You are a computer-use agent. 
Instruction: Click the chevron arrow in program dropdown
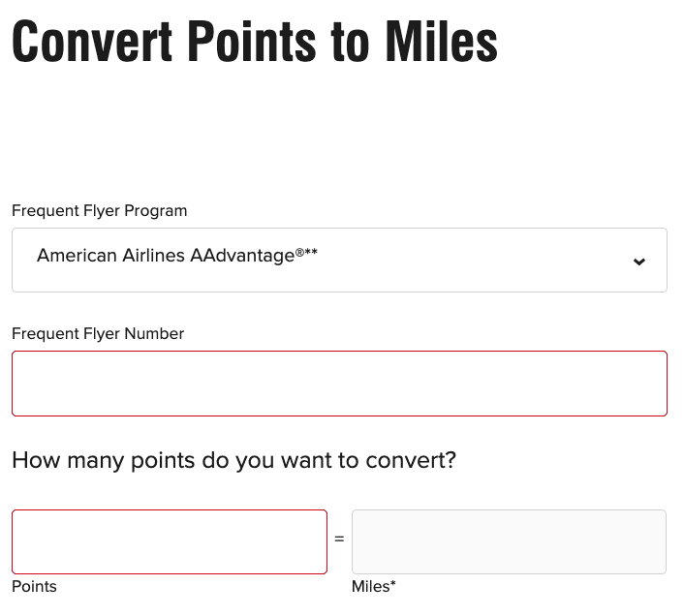pyautogui.click(x=638, y=262)
